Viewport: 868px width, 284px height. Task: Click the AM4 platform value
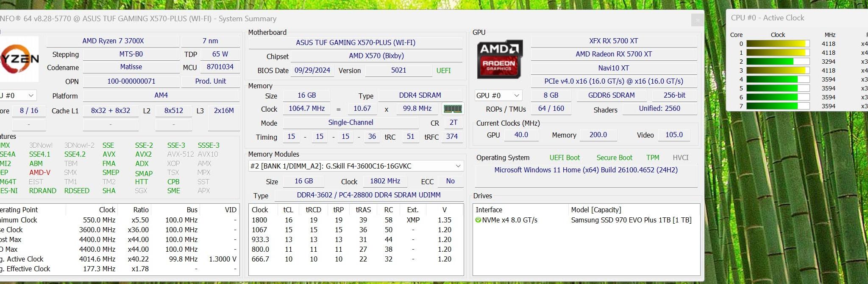point(161,96)
